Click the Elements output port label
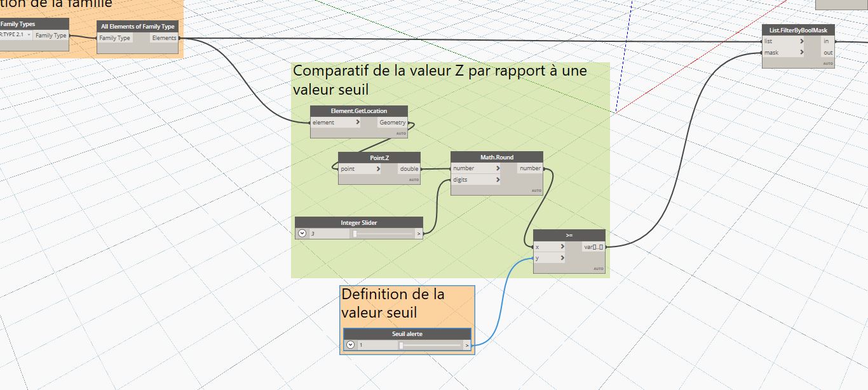 tap(164, 38)
